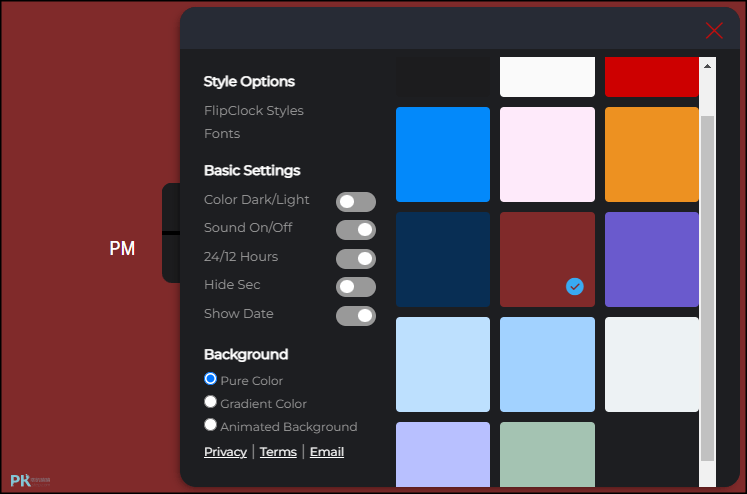Pick the pale pink color swatch
This screenshot has width=747, height=494.
pyautogui.click(x=547, y=154)
